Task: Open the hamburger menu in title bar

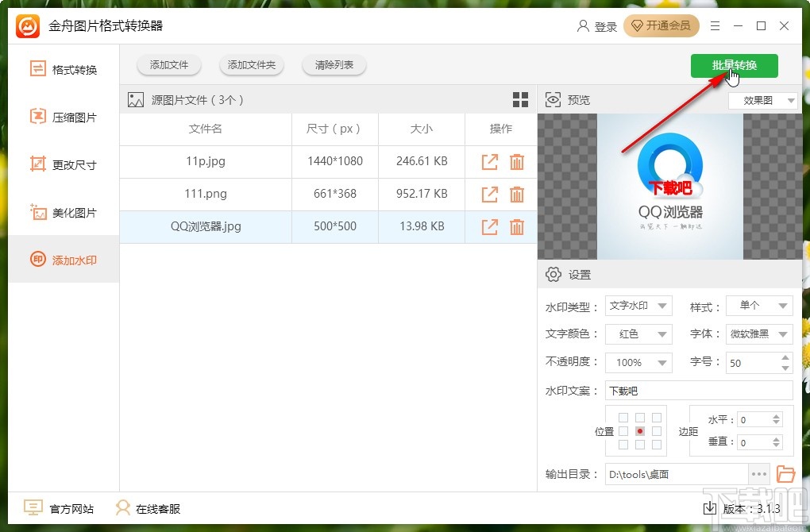Action: pos(714,25)
